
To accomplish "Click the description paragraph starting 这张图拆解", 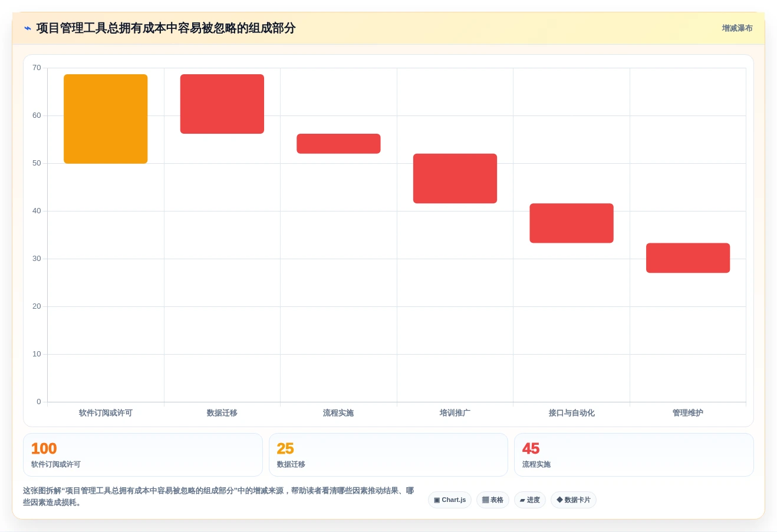I will point(219,497).
